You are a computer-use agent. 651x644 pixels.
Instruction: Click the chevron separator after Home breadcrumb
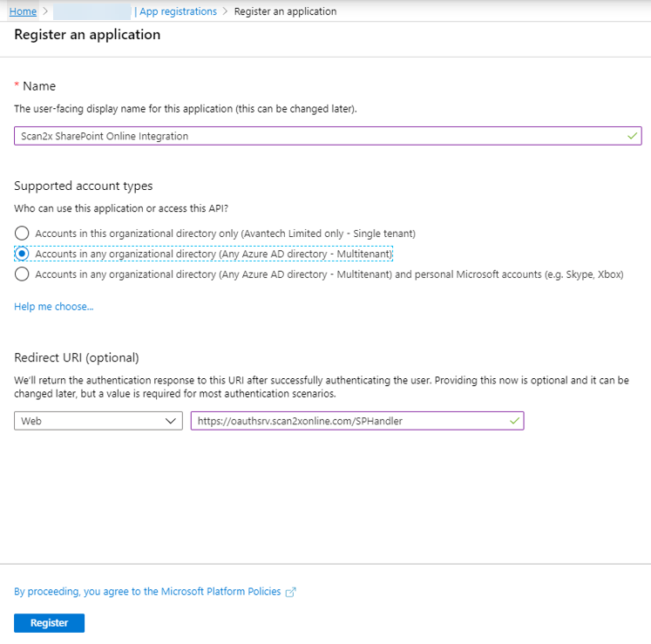44,11
